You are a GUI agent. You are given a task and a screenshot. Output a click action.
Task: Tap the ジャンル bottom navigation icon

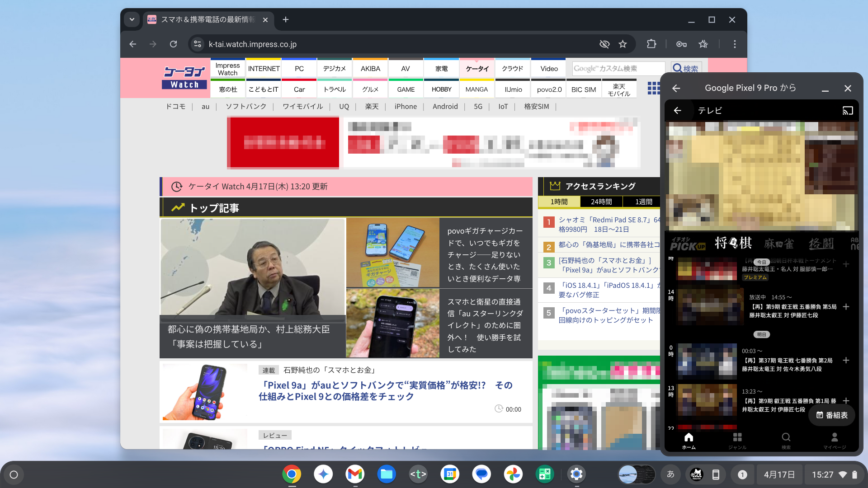(737, 441)
